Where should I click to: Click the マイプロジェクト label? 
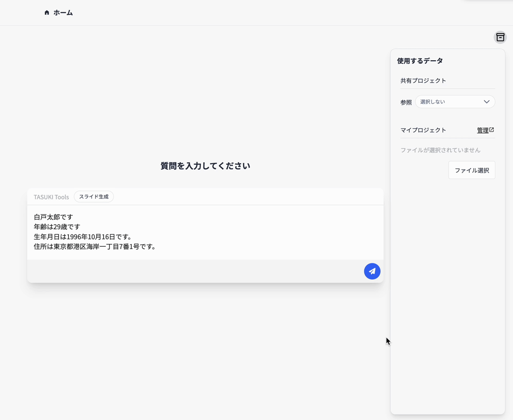[423, 130]
